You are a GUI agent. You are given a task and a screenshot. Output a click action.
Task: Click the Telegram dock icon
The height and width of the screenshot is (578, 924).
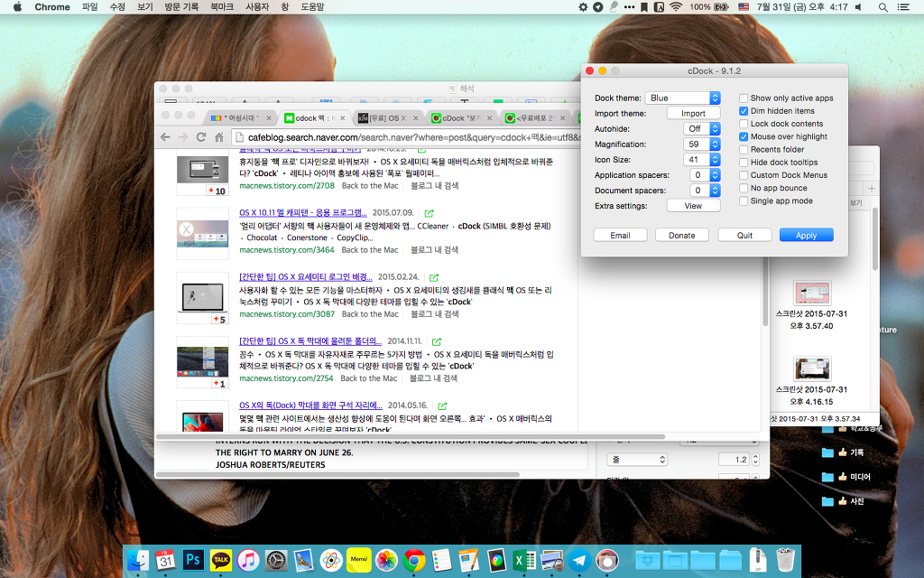(578, 560)
